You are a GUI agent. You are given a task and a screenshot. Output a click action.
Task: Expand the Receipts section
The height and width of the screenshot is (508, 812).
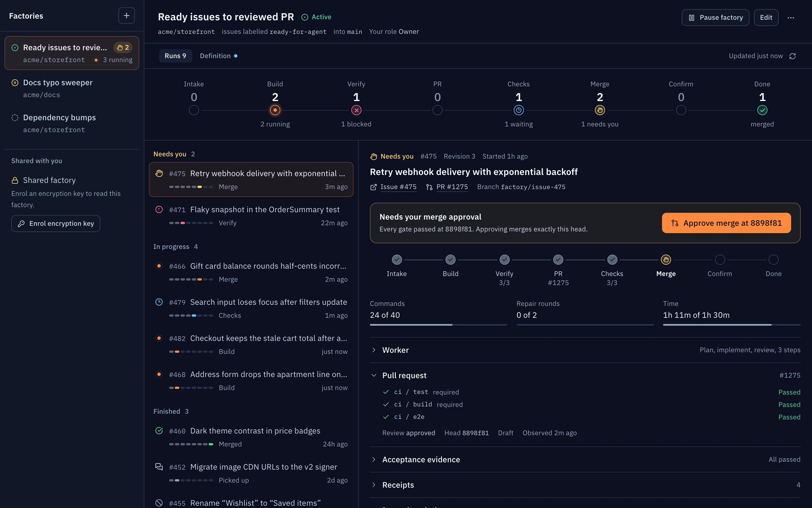[x=585, y=485]
